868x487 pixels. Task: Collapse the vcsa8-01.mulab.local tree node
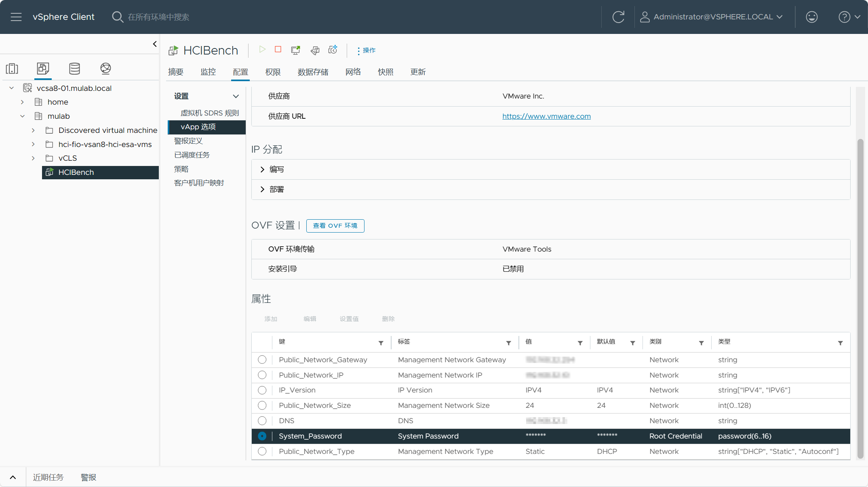[x=12, y=88]
